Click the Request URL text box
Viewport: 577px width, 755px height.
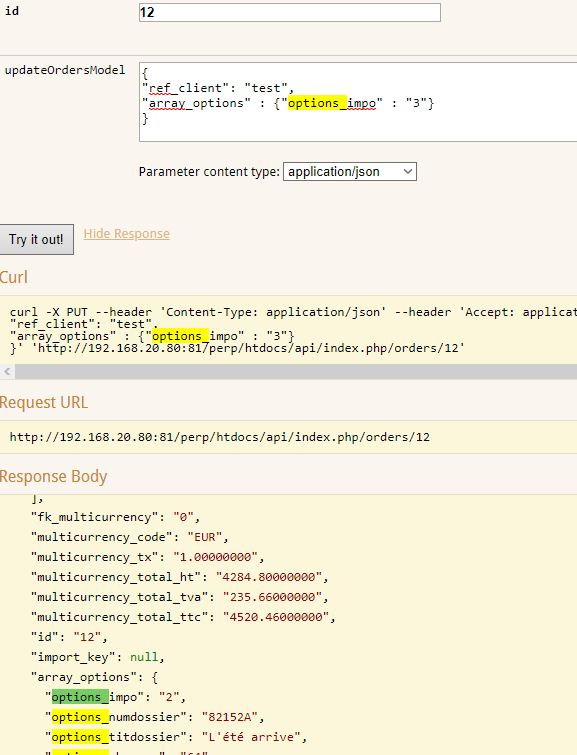pyautogui.click(x=288, y=437)
